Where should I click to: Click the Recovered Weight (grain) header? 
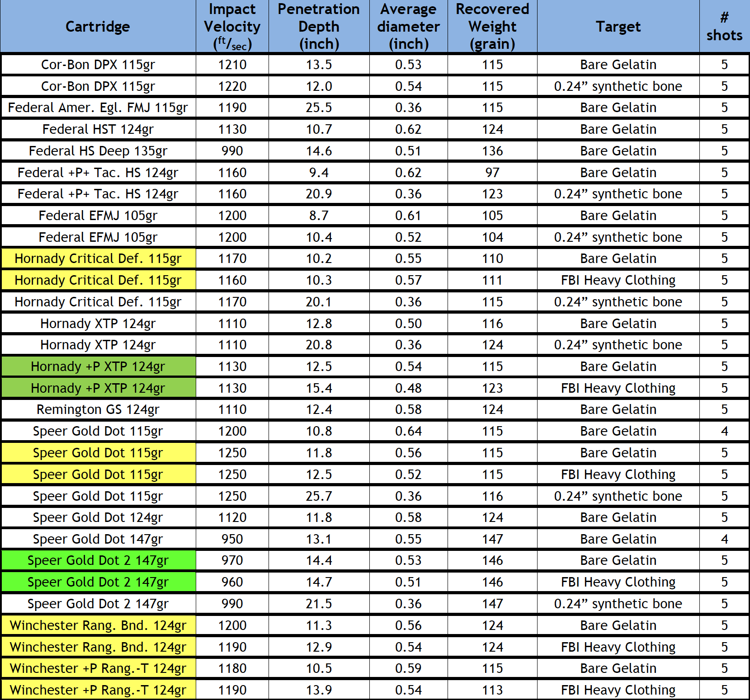click(492, 27)
